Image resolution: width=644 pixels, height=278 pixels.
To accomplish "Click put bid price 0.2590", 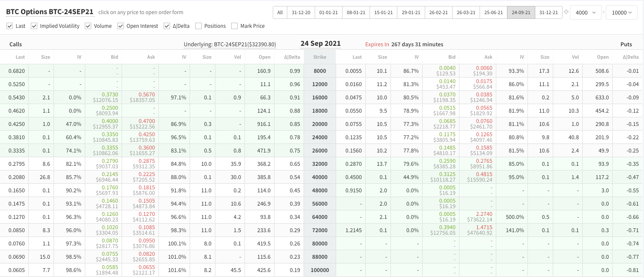I will 448,161.
